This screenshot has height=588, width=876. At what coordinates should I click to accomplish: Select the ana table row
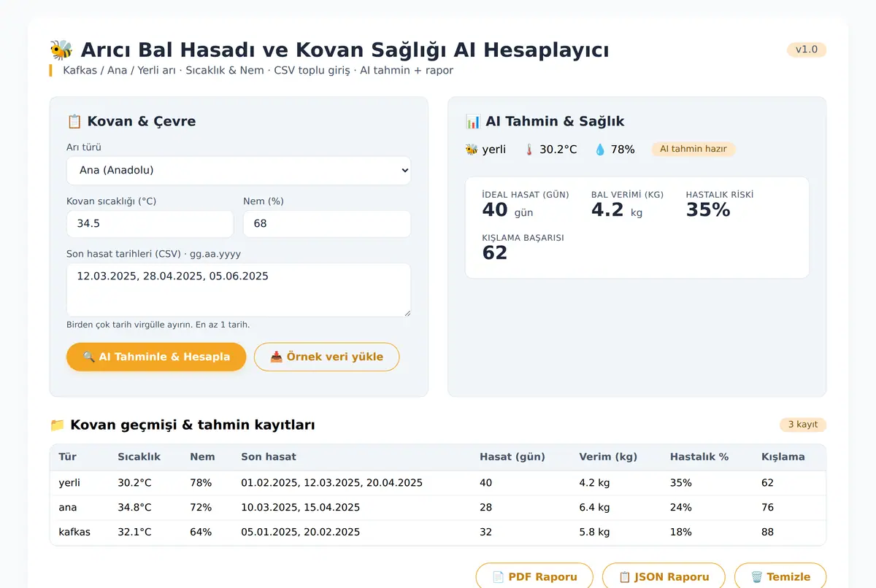click(438, 508)
